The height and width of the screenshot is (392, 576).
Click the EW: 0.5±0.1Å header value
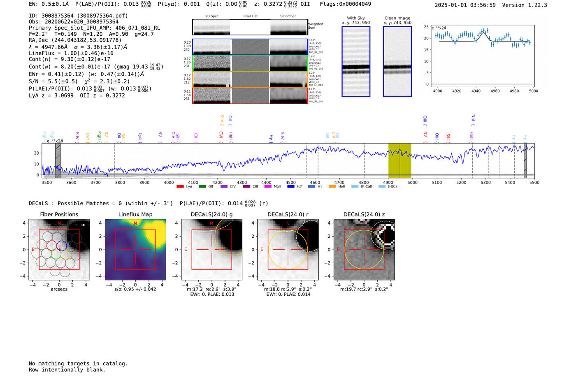(x=49, y=4)
